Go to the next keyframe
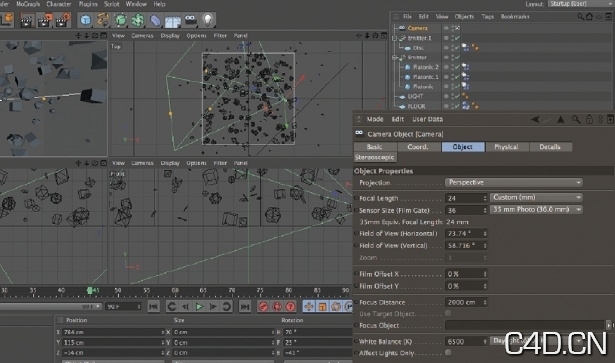The image size is (615, 363). tap(227, 307)
